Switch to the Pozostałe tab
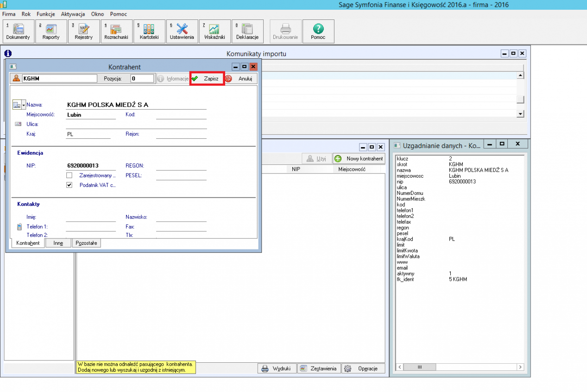Screen dimensions: 587x392 pyautogui.click(x=86, y=243)
